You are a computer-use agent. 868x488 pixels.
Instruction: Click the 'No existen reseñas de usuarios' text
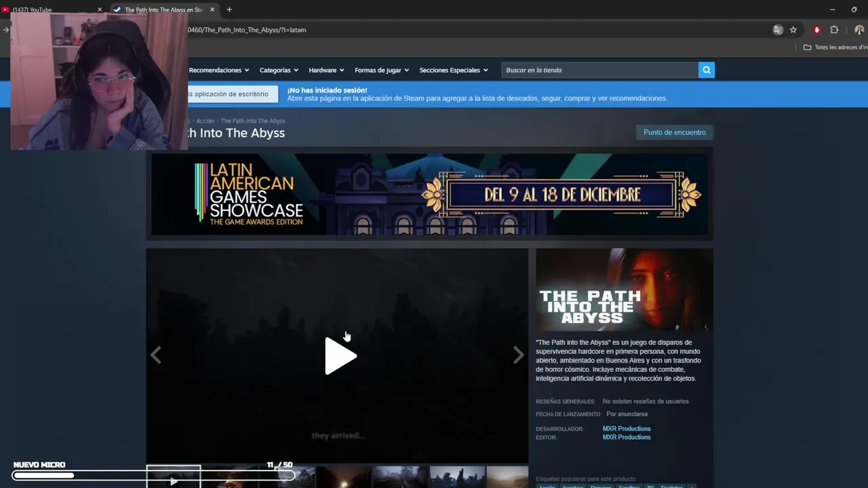click(x=646, y=401)
